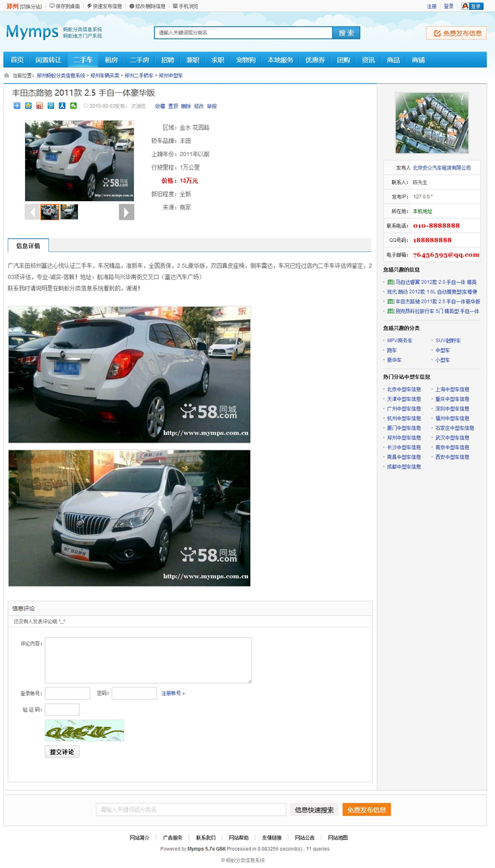Click the QQ login icon in top bar

[x=473, y=6]
